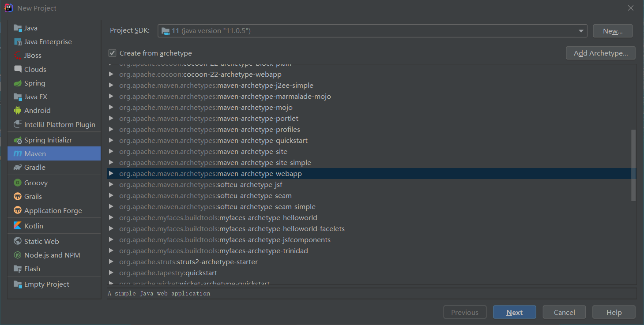Switch to the Static Web category
Viewport: 644px width, 325px height.
41,241
